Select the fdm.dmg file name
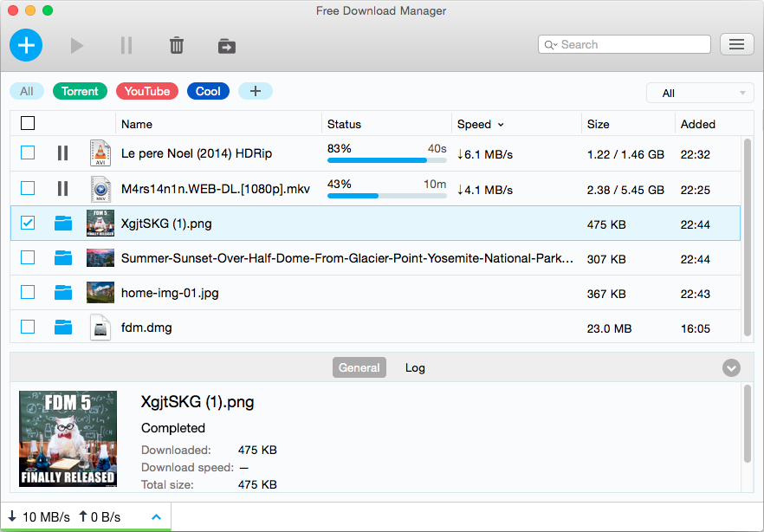The width and height of the screenshot is (764, 532). click(x=146, y=328)
